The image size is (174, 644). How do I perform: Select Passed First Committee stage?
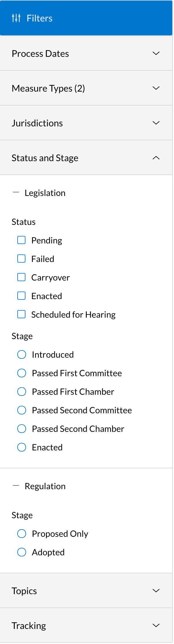pos(22,373)
